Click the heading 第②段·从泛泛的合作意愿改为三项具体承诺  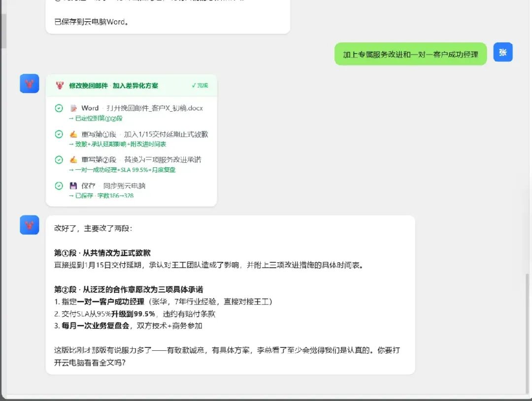(129, 289)
